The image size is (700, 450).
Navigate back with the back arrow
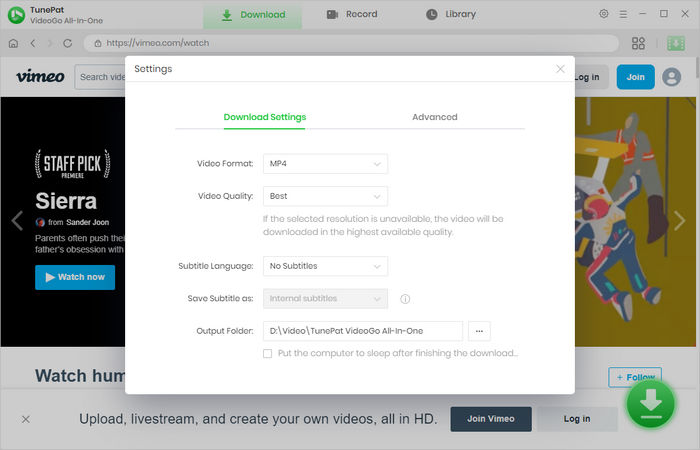(x=33, y=43)
